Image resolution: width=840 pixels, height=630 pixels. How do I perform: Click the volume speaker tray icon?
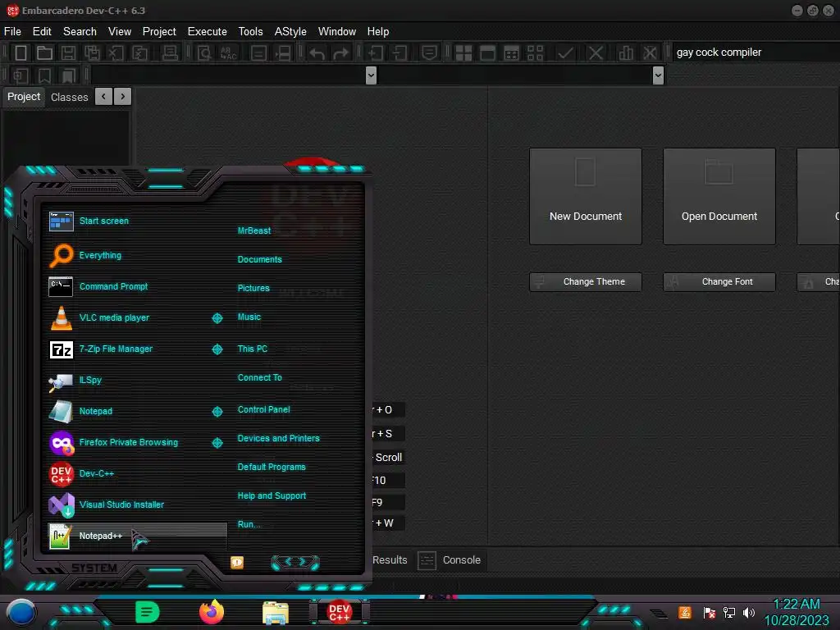point(748,613)
